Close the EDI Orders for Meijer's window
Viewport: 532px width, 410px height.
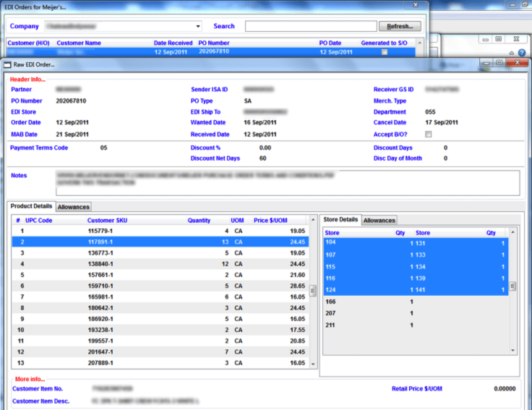(417, 6)
